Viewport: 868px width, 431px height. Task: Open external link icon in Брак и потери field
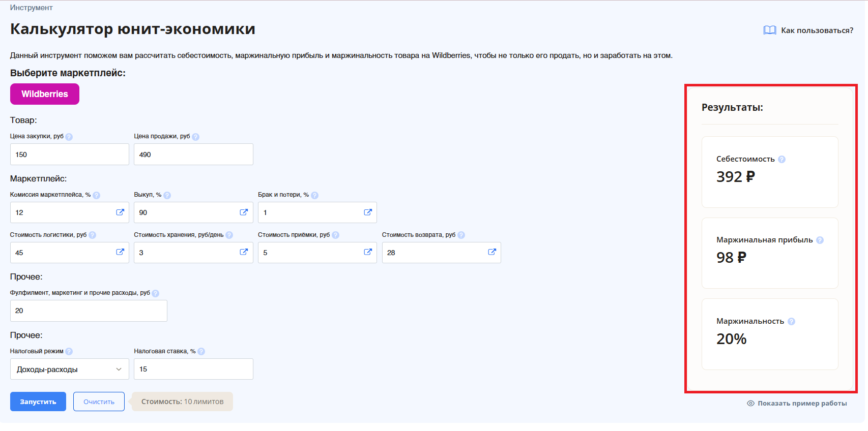[368, 212]
